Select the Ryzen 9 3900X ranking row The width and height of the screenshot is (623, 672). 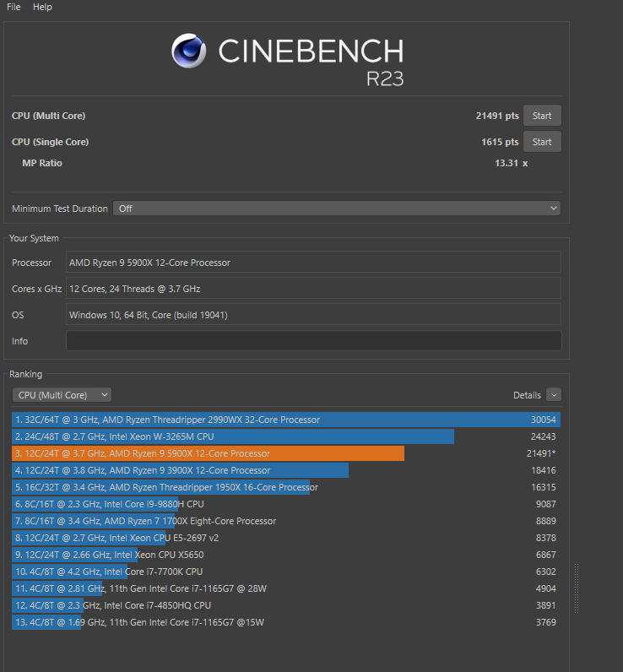point(286,470)
